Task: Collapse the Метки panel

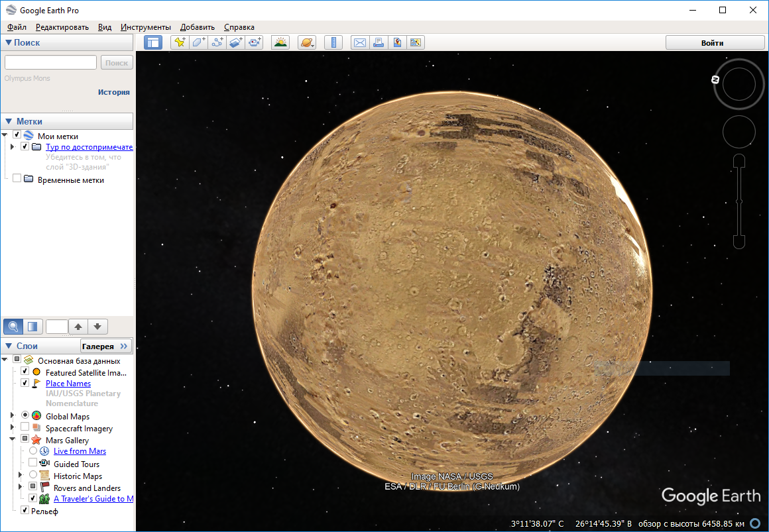Action: click(x=9, y=121)
